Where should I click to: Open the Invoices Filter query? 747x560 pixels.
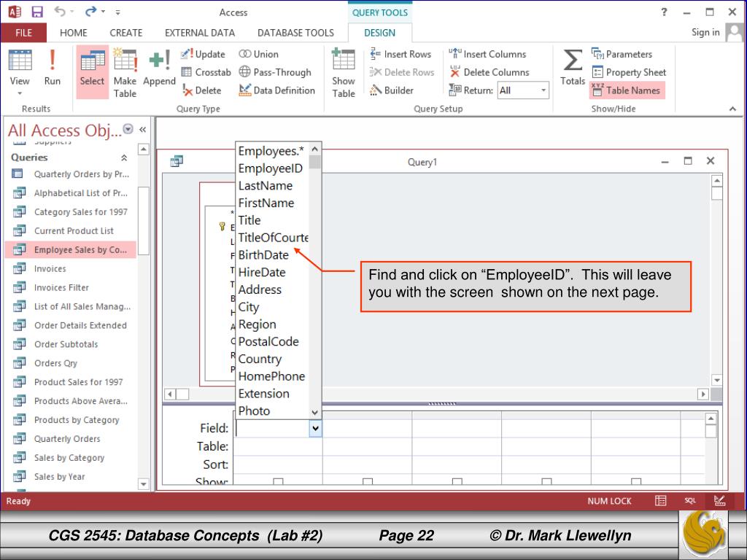pos(61,287)
